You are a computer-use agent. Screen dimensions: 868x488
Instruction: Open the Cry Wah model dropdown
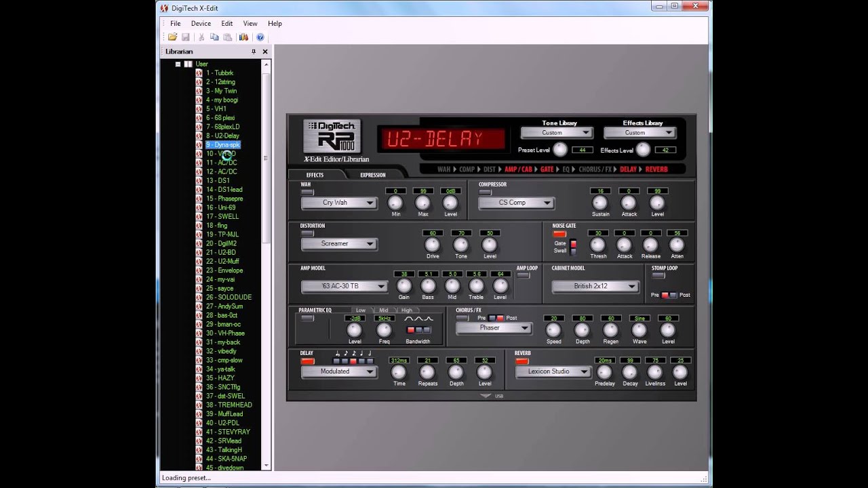pos(339,203)
